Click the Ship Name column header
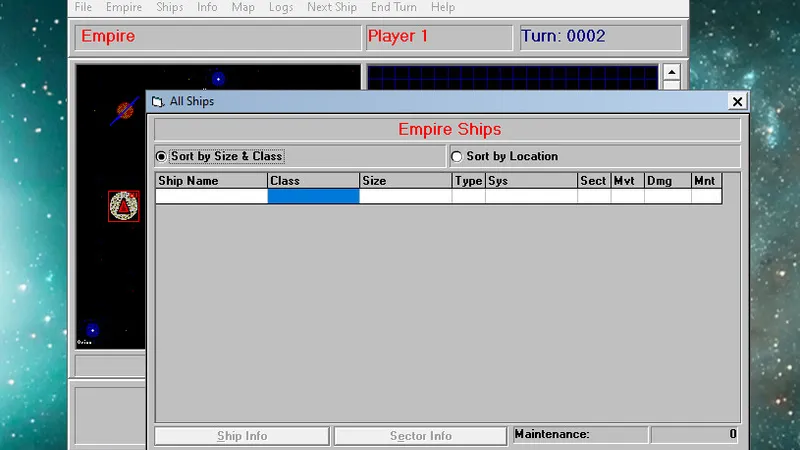This screenshot has height=450, width=800. tap(211, 181)
